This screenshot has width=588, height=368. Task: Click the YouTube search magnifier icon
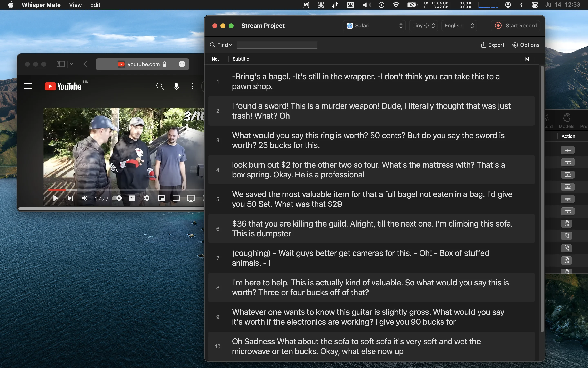pos(160,86)
